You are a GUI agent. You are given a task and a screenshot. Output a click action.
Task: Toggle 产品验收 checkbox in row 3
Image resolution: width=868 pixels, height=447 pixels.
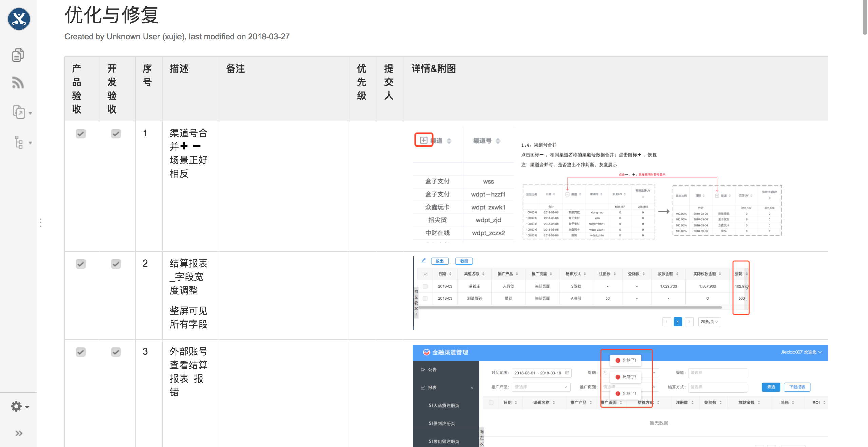pyautogui.click(x=81, y=352)
